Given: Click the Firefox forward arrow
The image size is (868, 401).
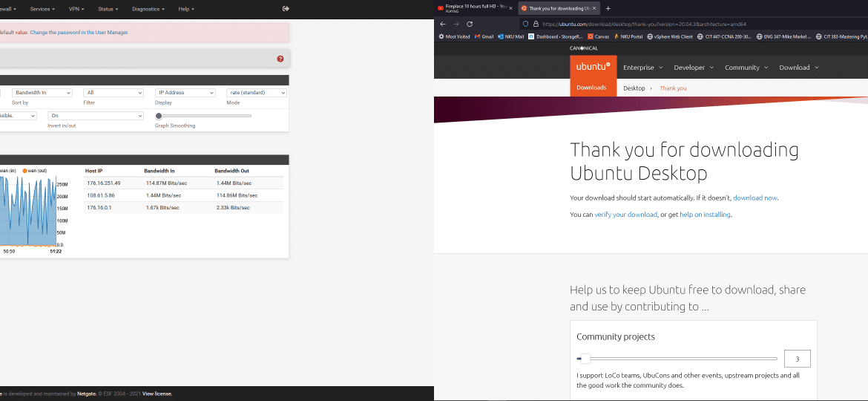Looking at the screenshot, I should tap(456, 24).
